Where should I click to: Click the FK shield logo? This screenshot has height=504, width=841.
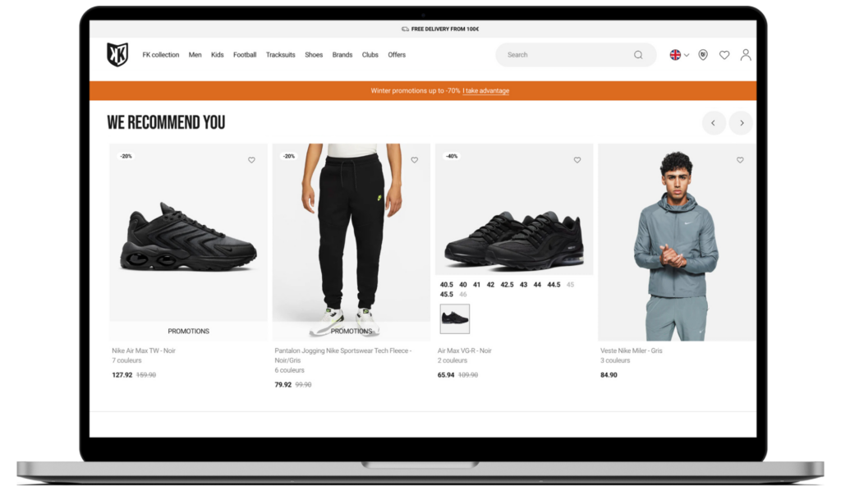pyautogui.click(x=117, y=55)
